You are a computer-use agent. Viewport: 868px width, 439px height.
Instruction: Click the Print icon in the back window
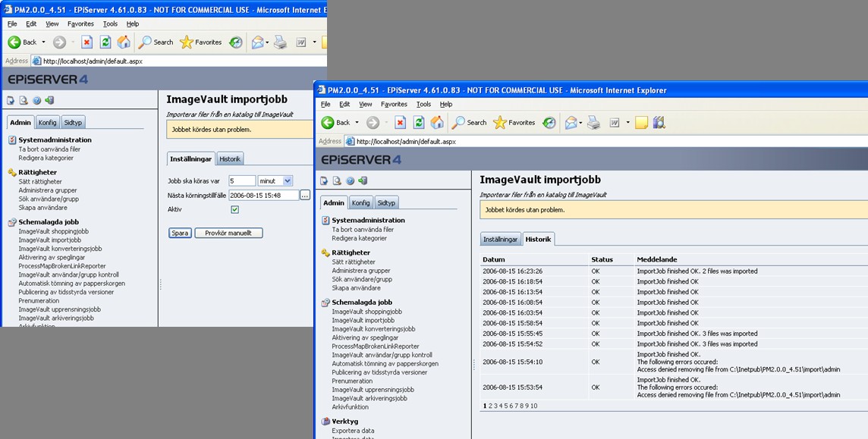click(x=281, y=42)
